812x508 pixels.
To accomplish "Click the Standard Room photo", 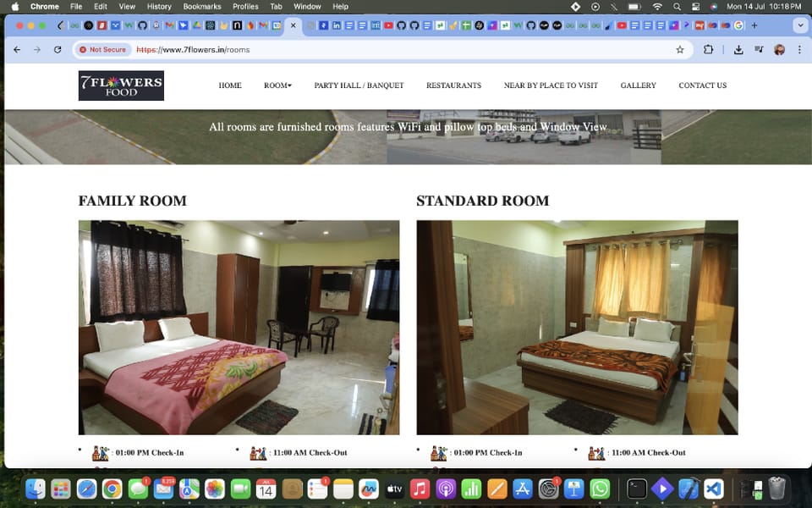I will click(578, 328).
